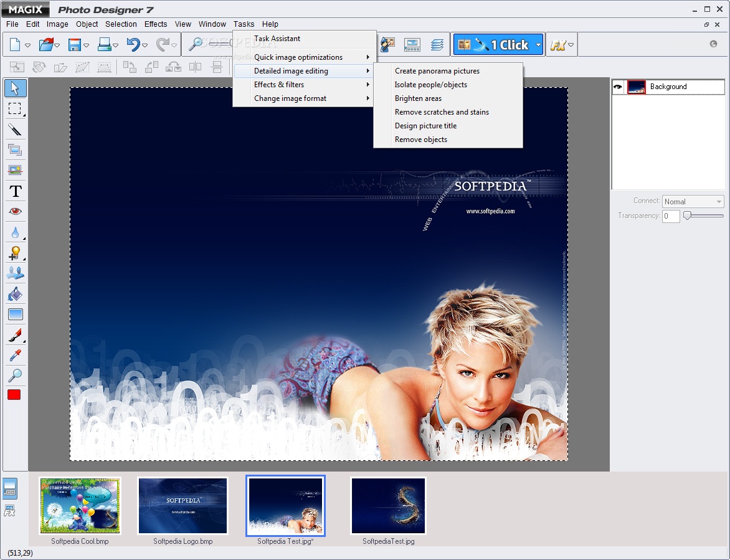This screenshot has width=730, height=560.
Task: Choose the brush tool below the marquee tool
Action: (x=15, y=129)
